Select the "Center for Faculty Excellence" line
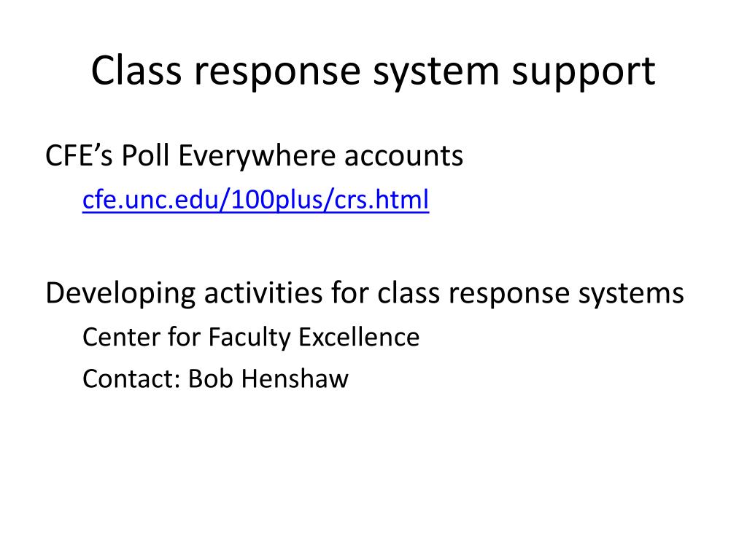747x560 pixels. coord(251,337)
